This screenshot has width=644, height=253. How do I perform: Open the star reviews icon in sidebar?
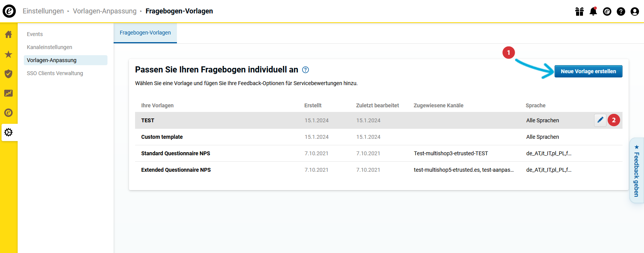(8, 54)
